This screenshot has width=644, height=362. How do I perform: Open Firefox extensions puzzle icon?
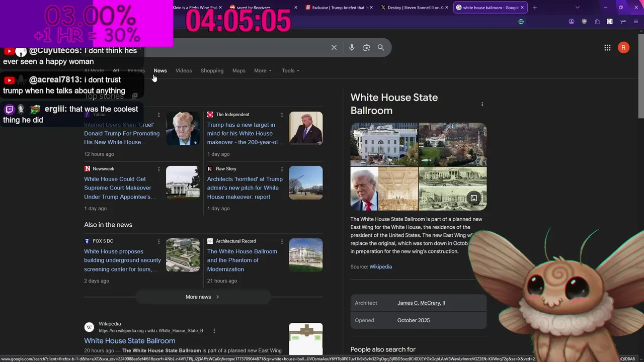coord(597,22)
